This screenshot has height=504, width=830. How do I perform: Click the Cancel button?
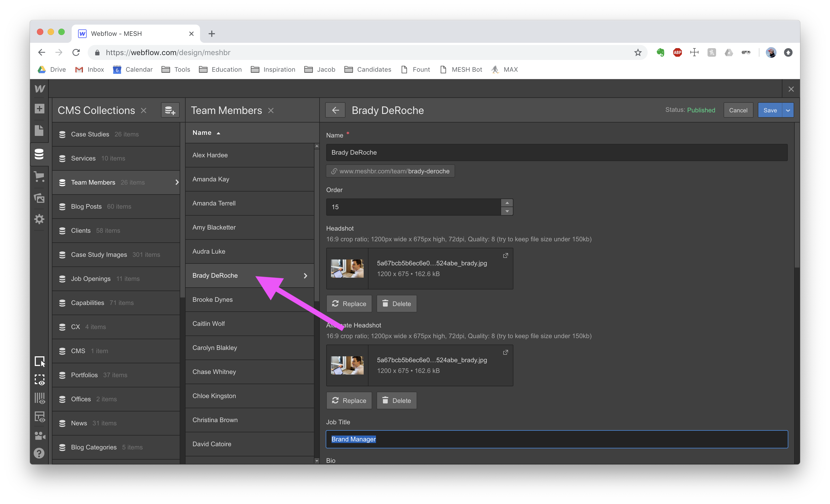[738, 110]
